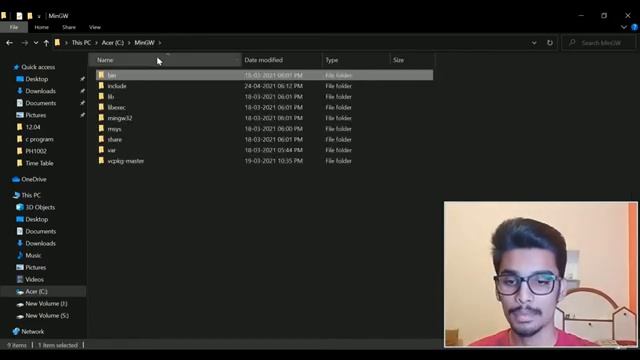640x360 pixels.
Task: Open the include folder
Action: 264,86
